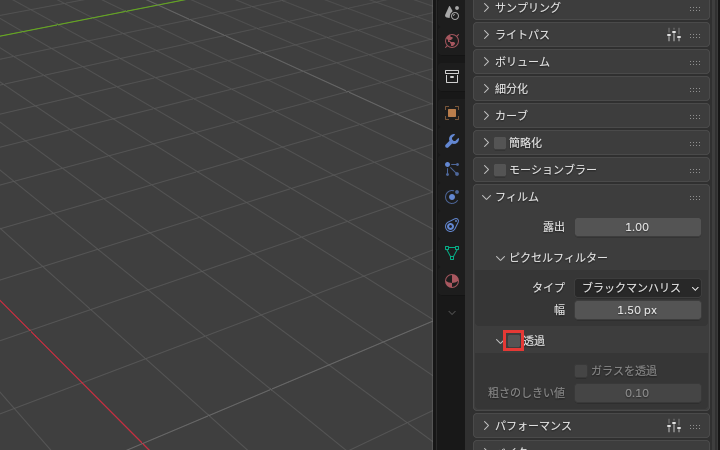This screenshot has height=450, width=720.
Task: Expand the ライトパス panel
Action: click(x=486, y=34)
